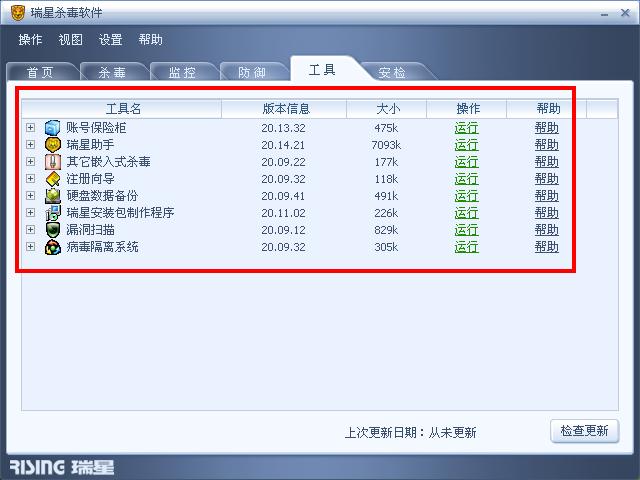Image resolution: width=640 pixels, height=480 pixels.
Task: Expand the 漏洞扫描 row
Action: pos(30,229)
